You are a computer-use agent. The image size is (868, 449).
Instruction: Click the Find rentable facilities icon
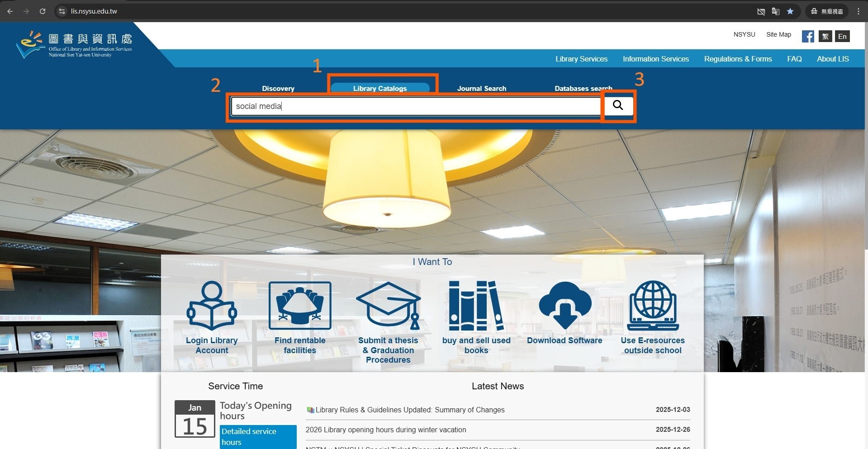pos(300,306)
